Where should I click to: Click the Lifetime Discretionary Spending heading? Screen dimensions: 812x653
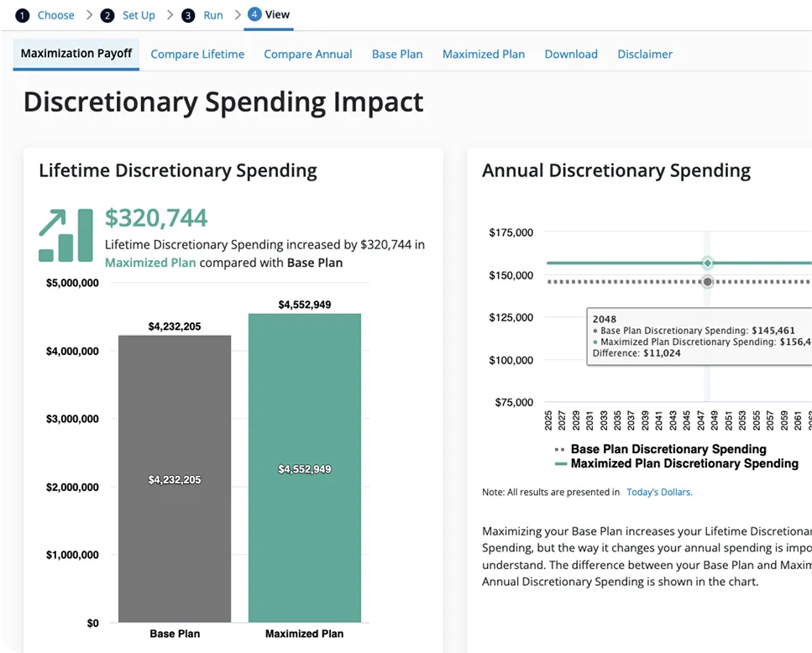[x=178, y=170]
